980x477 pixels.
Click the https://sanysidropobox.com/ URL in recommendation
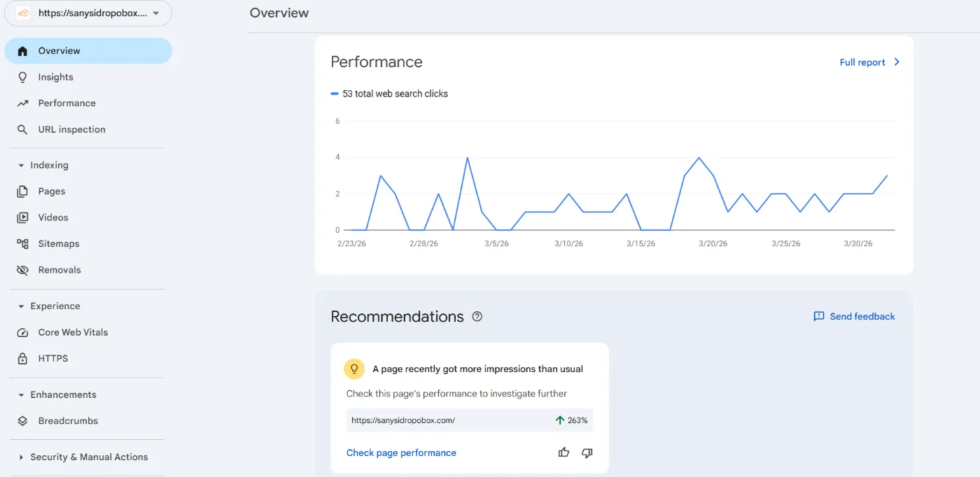pos(403,420)
